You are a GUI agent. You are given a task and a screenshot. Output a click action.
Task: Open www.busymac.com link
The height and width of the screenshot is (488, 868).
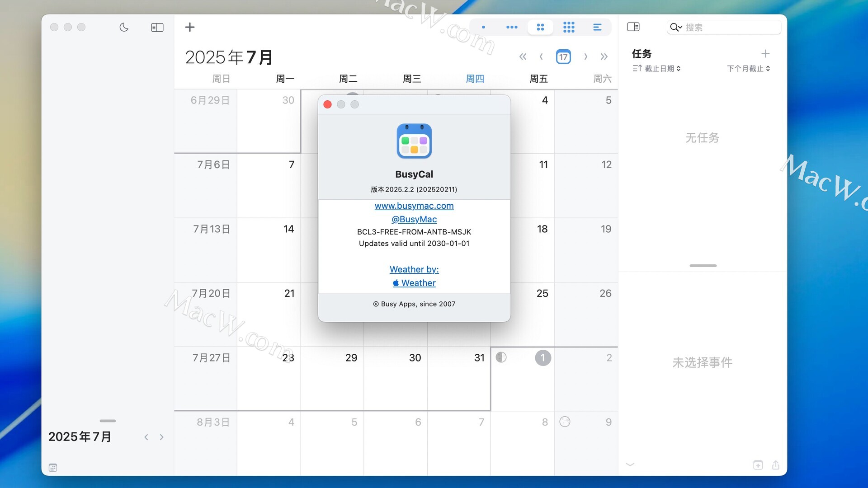414,206
